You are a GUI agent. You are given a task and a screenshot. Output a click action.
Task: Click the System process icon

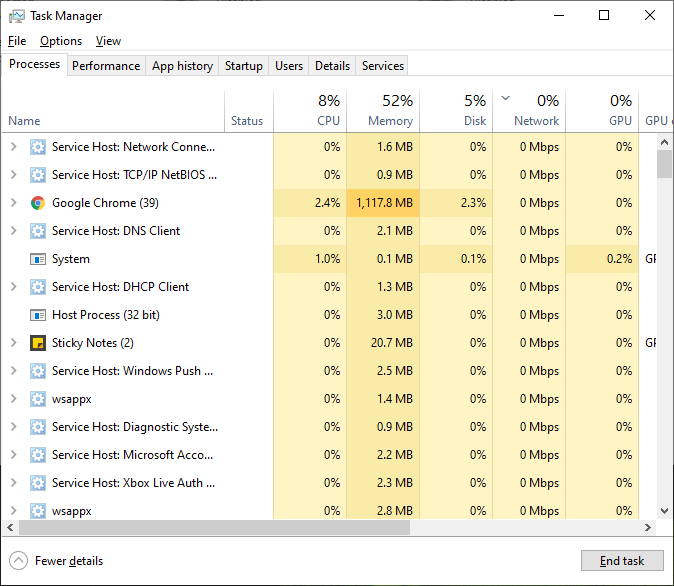tap(38, 259)
